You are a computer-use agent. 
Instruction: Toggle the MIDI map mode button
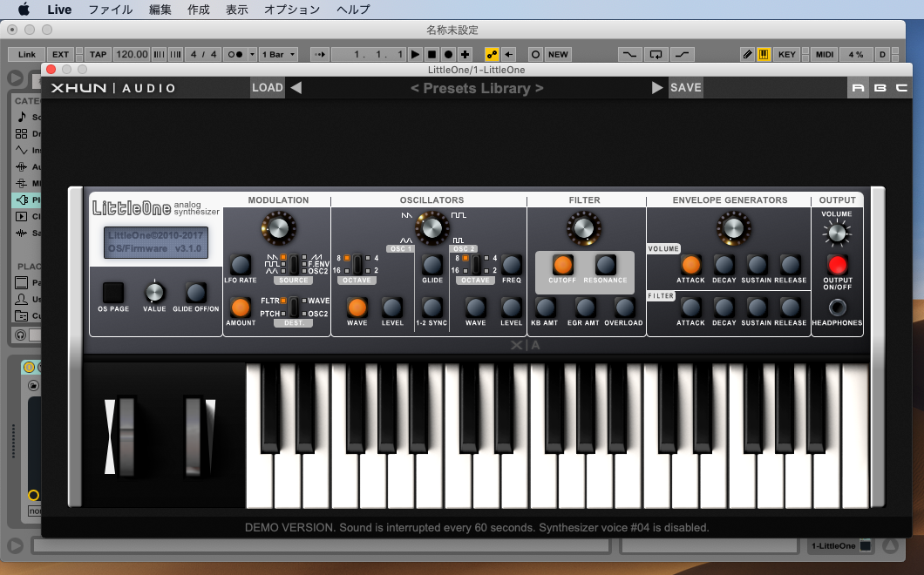(825, 54)
